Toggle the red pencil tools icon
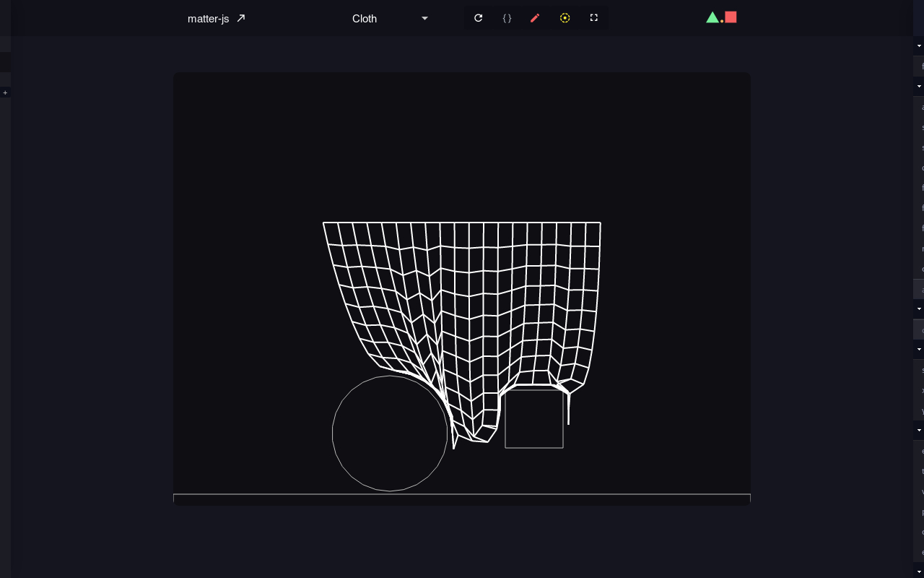The height and width of the screenshot is (578, 924). [x=535, y=18]
